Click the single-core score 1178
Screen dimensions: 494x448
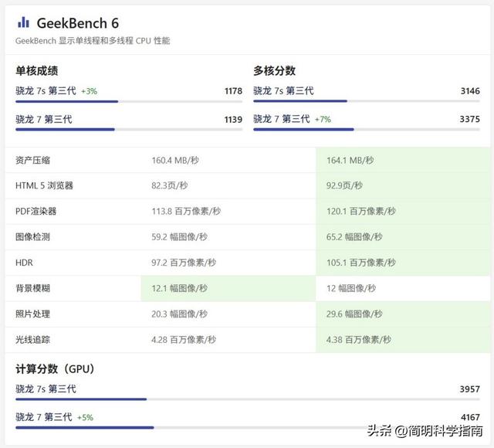point(233,91)
